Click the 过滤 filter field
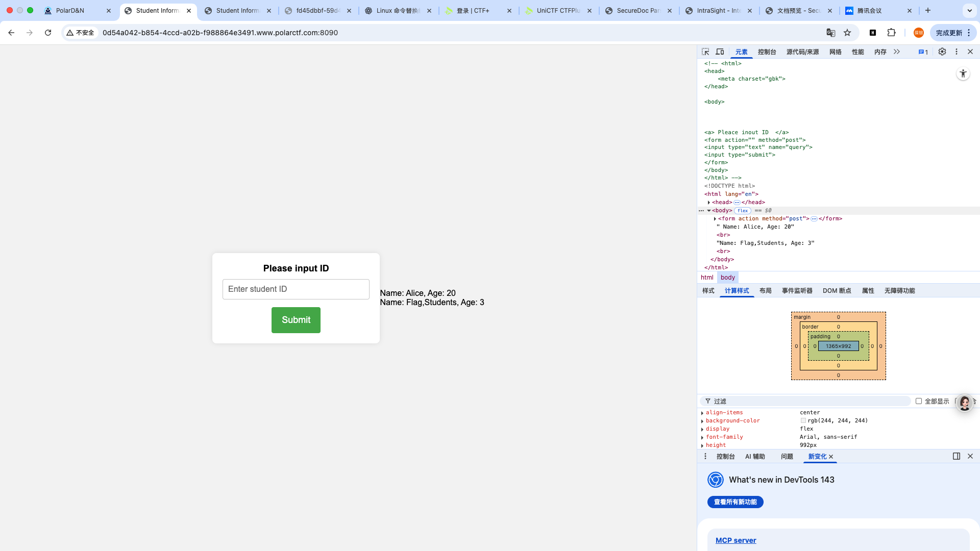Image resolution: width=980 pixels, height=551 pixels. (805, 402)
